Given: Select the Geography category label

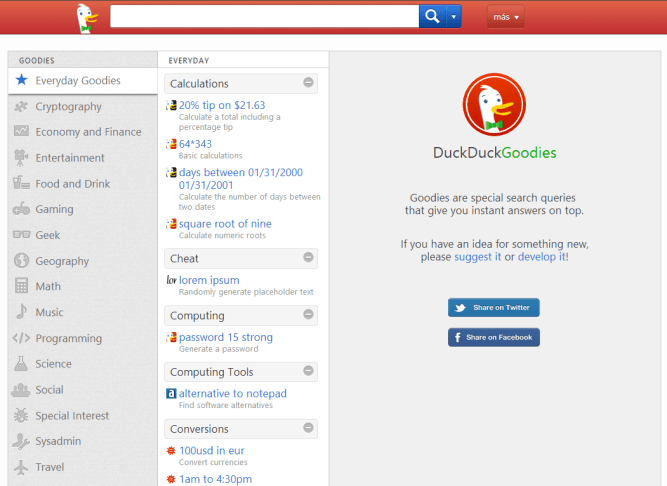Looking at the screenshot, I should (x=62, y=261).
